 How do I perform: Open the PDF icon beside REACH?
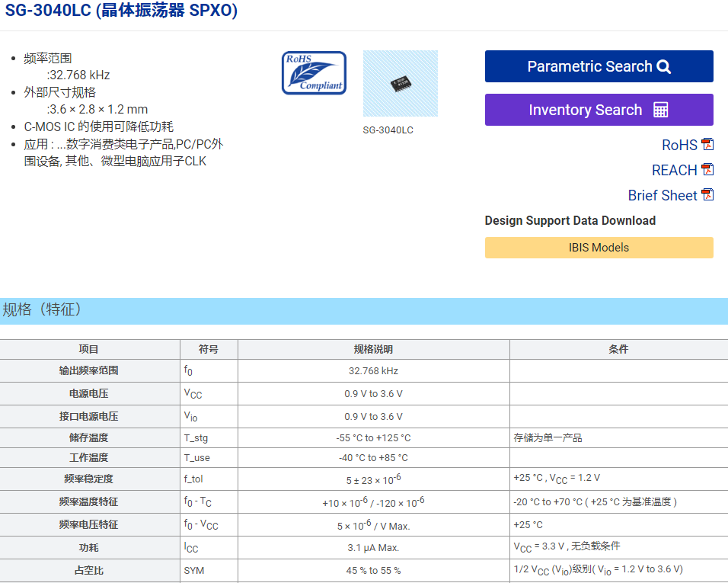click(x=707, y=169)
